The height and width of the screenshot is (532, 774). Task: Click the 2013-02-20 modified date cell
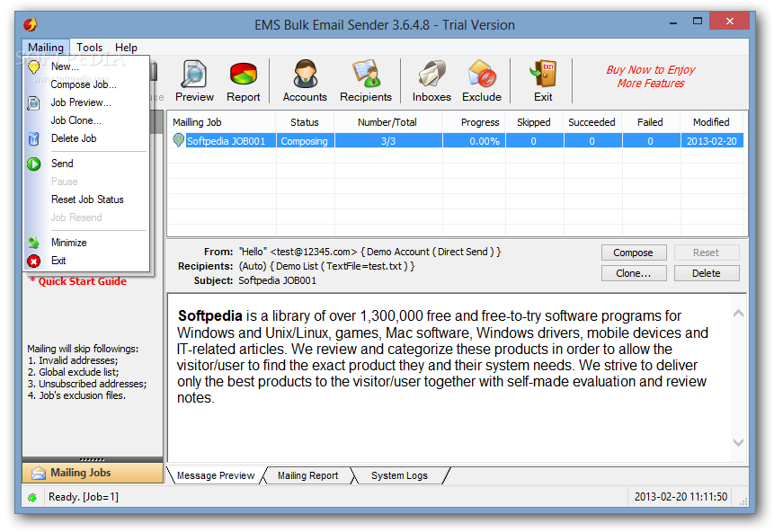711,141
